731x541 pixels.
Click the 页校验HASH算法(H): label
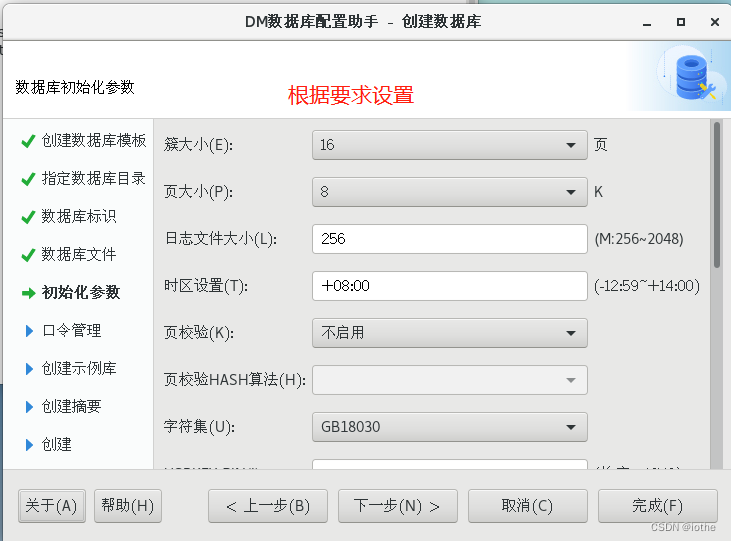pos(235,380)
